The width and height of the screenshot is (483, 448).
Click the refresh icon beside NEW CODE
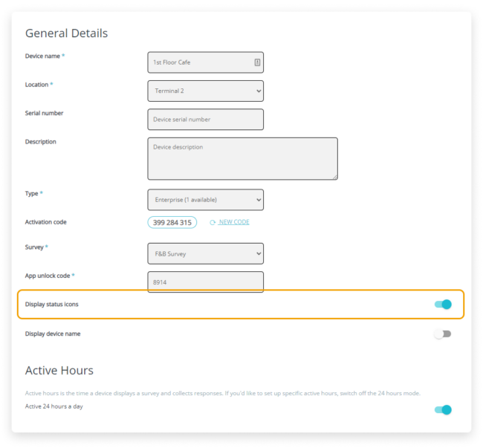pos(213,222)
